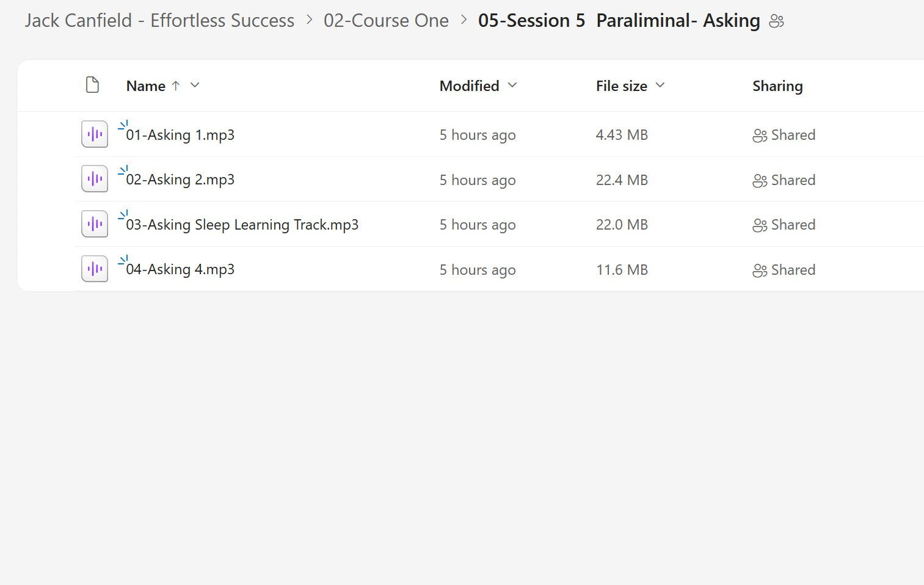Click the audio icon beside 01-Asking 1.mp3
The width and height of the screenshot is (924, 585).
[x=93, y=134]
